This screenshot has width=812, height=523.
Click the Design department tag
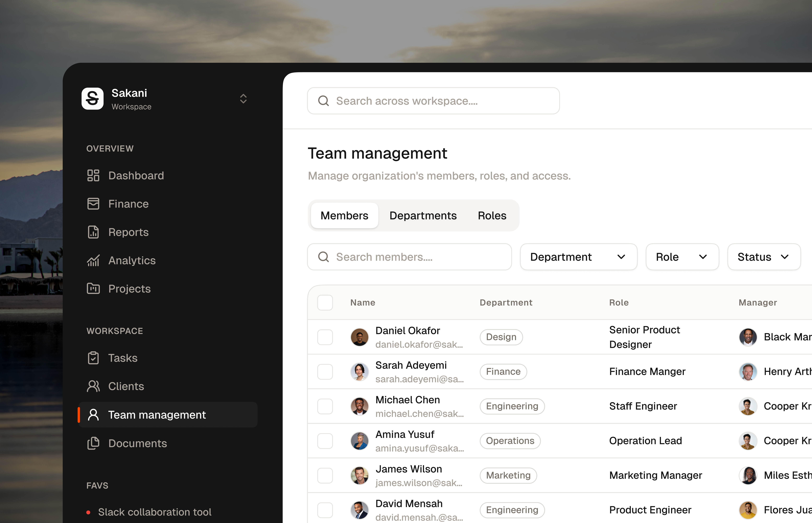point(501,337)
